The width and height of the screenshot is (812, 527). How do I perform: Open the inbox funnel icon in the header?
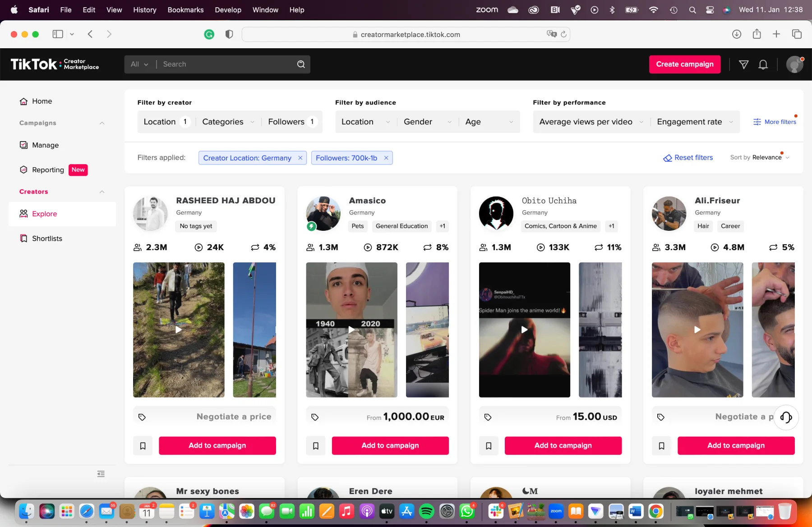[744, 64]
